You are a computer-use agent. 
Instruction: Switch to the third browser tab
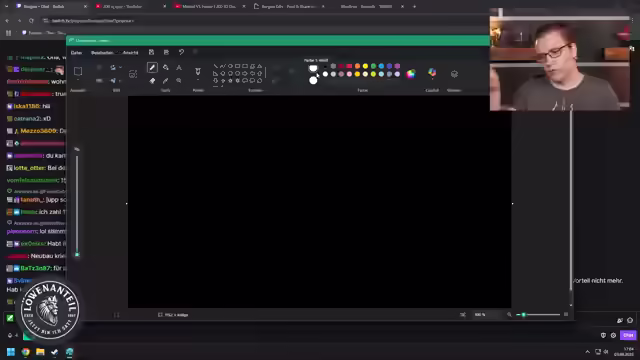click(209, 7)
